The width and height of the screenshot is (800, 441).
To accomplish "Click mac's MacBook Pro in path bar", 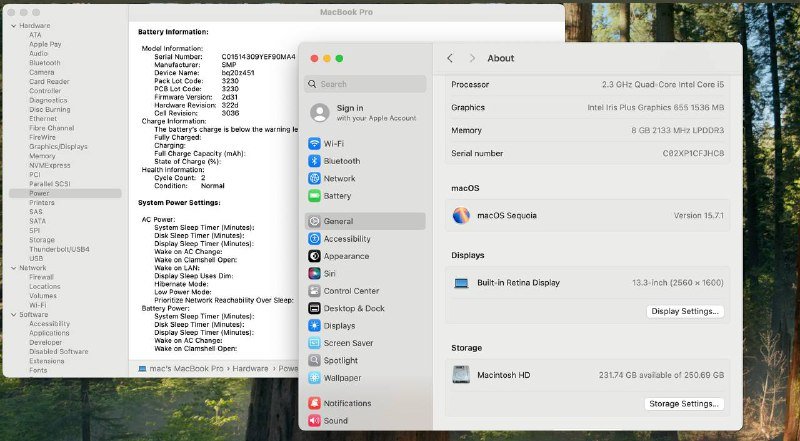I will point(186,368).
